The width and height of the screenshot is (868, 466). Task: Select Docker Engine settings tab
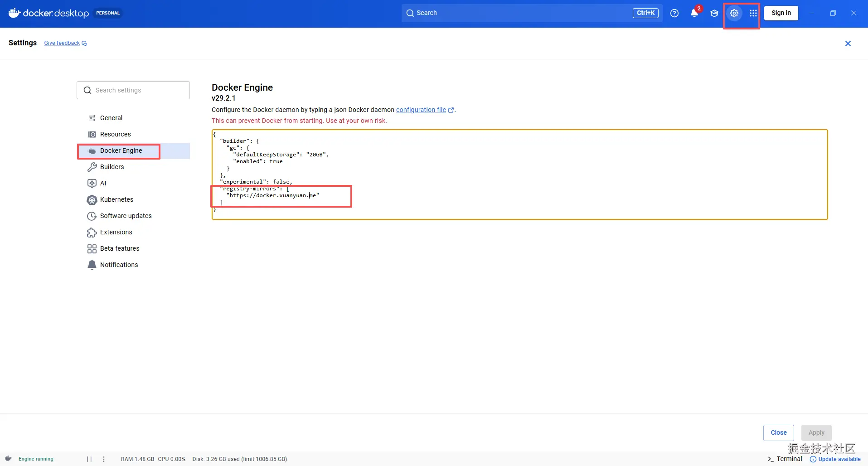(133, 150)
